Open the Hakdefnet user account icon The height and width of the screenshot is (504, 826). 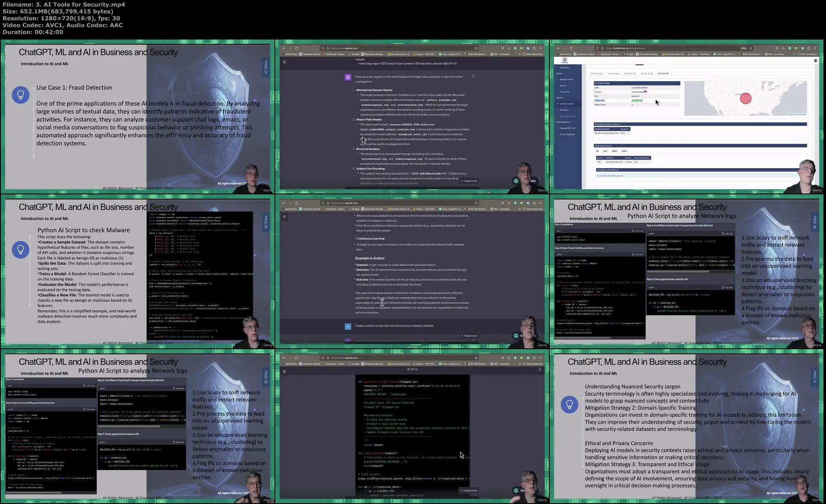click(x=815, y=61)
